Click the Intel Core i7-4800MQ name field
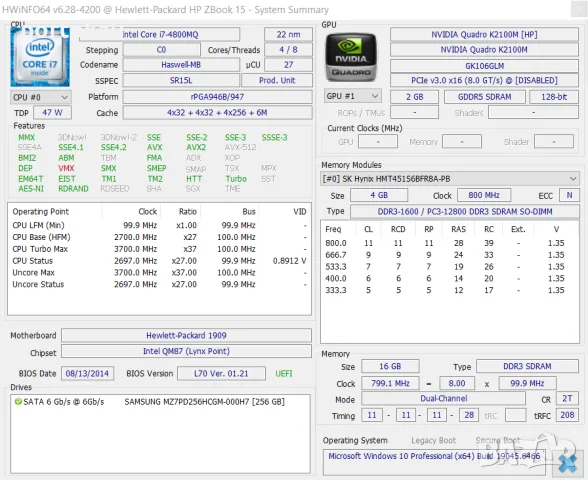588x480 pixels. pos(159,34)
